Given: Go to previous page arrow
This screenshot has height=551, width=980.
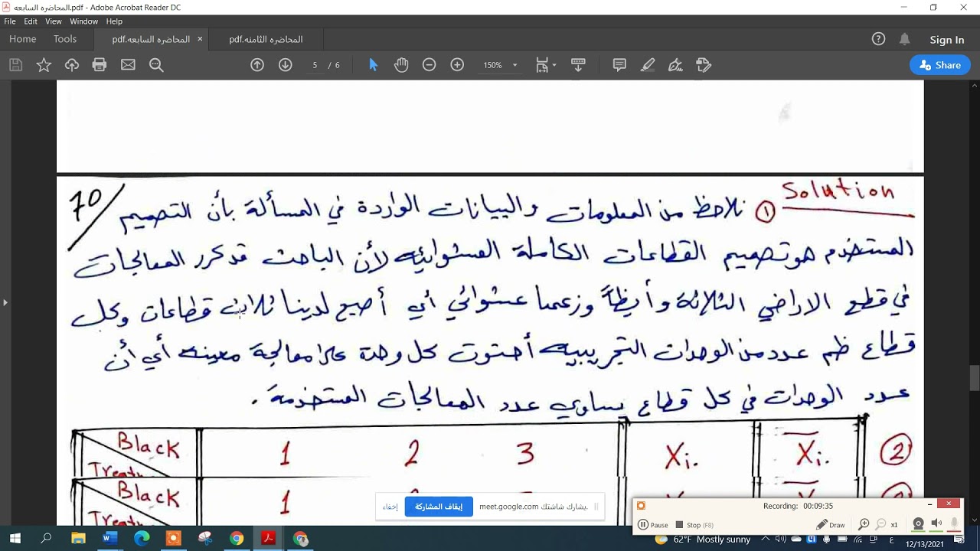Looking at the screenshot, I should pyautogui.click(x=257, y=65).
